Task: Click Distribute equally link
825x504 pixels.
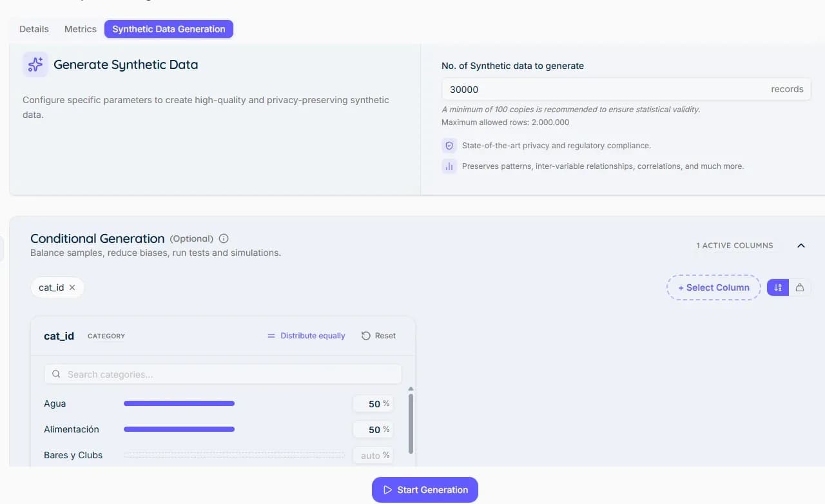Action: click(x=306, y=336)
